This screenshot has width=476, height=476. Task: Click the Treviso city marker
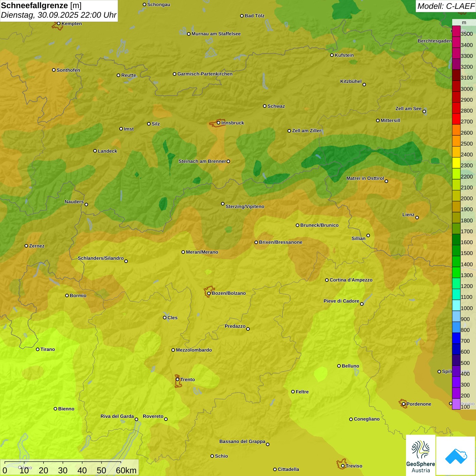tap(343, 466)
